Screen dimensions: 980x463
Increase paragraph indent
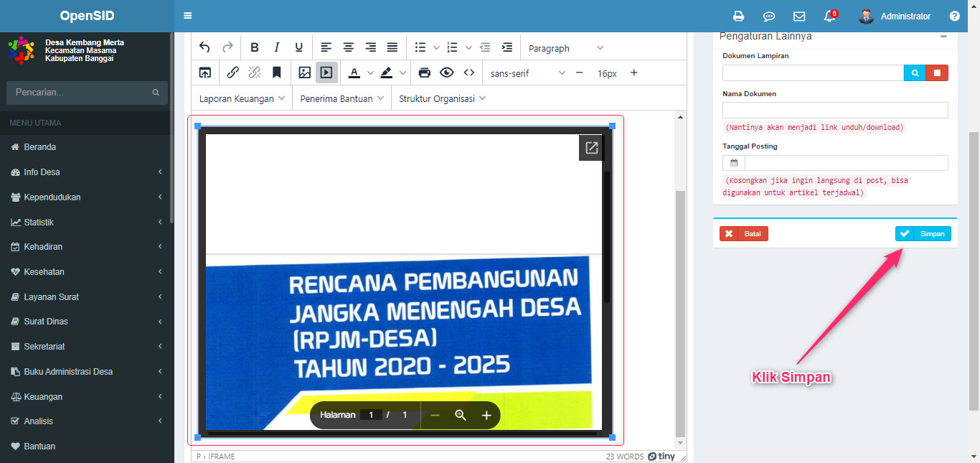coord(507,47)
